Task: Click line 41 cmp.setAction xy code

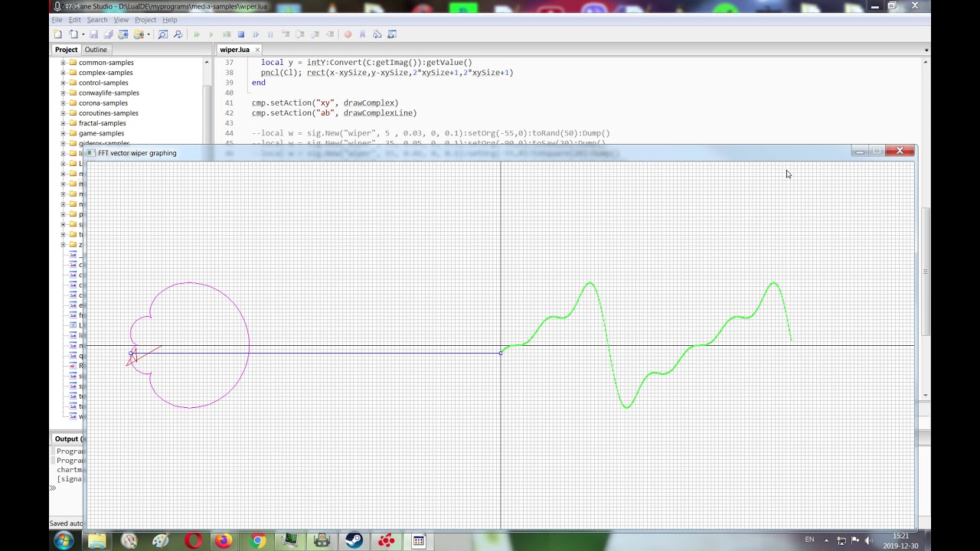Action: tap(325, 103)
